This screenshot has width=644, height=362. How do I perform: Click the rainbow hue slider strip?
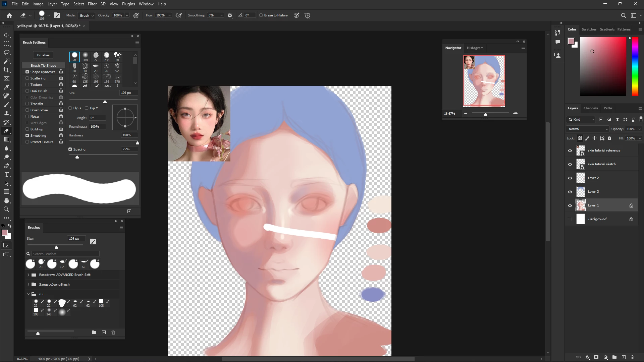pos(635,67)
